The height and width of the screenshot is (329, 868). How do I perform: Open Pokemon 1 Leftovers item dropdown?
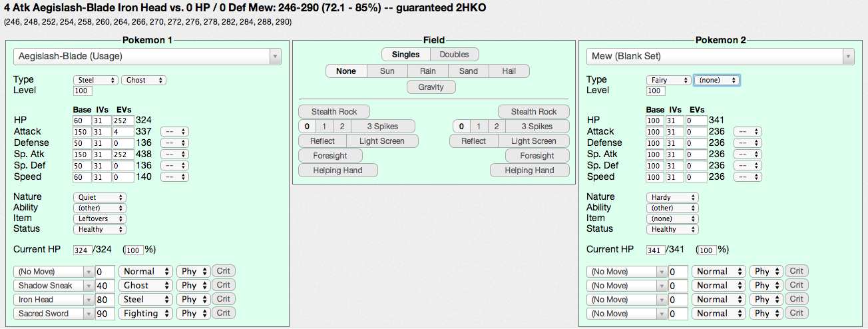[x=99, y=218]
